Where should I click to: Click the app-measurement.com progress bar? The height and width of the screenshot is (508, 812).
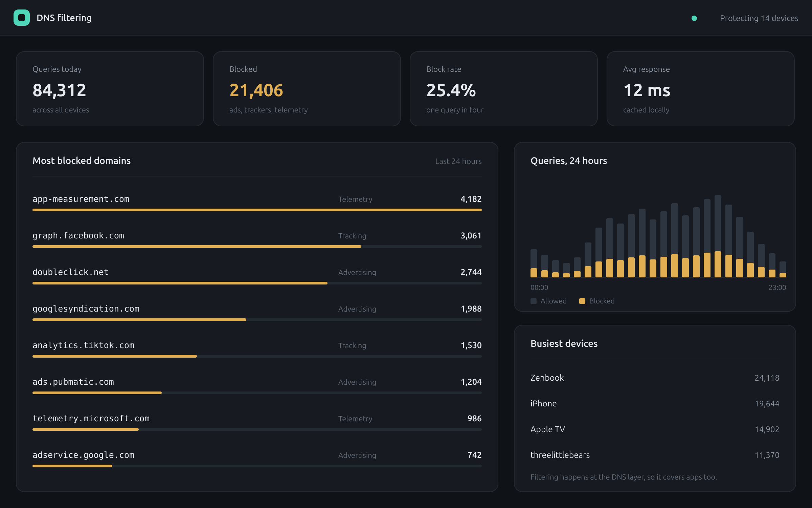coord(257,210)
